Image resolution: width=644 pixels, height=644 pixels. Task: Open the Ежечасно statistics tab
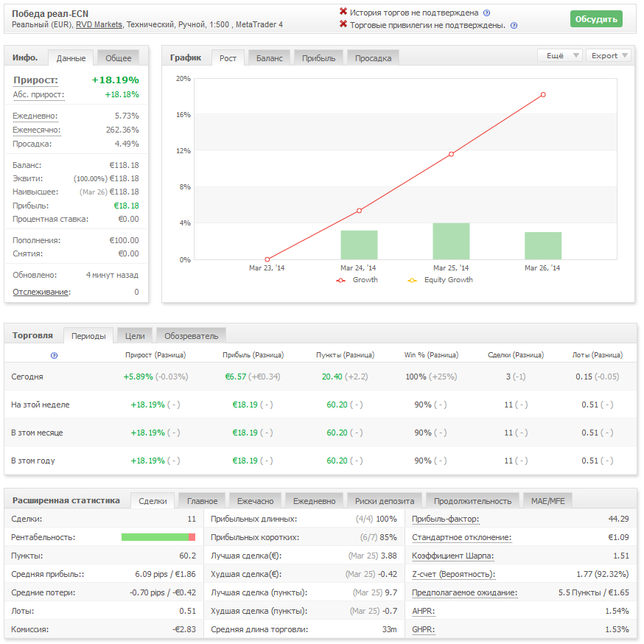(x=255, y=501)
